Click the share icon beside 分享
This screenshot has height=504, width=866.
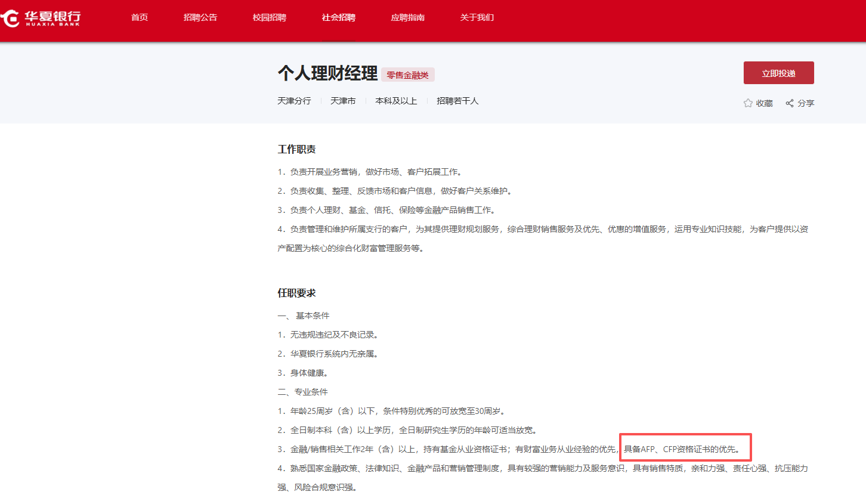click(x=790, y=103)
